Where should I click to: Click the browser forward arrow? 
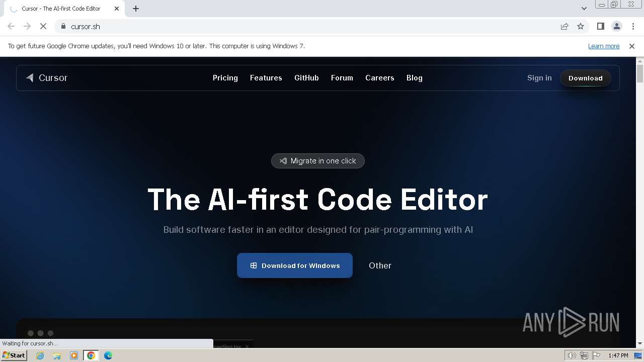pos(27,26)
